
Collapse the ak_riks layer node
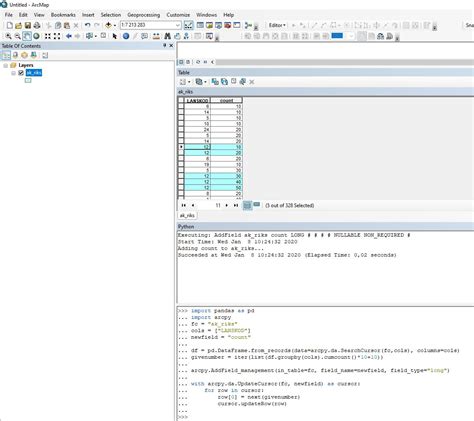(x=14, y=73)
